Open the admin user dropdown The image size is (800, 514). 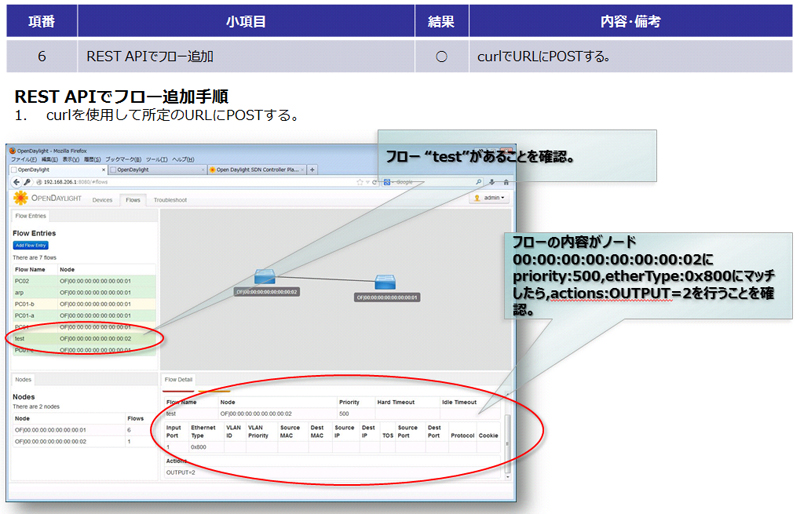pos(489,199)
